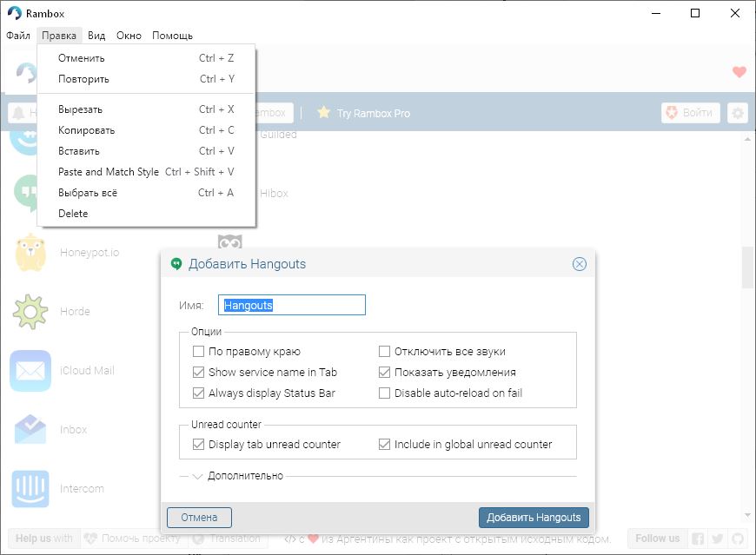Toggle Отключить все звуки checkbox
The height and width of the screenshot is (555, 756).
(385, 352)
